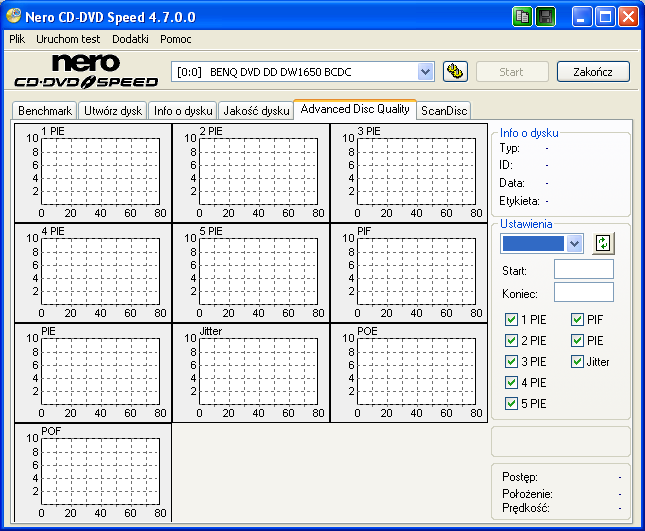Uncheck the 1 PIE checkbox

[x=511, y=320]
